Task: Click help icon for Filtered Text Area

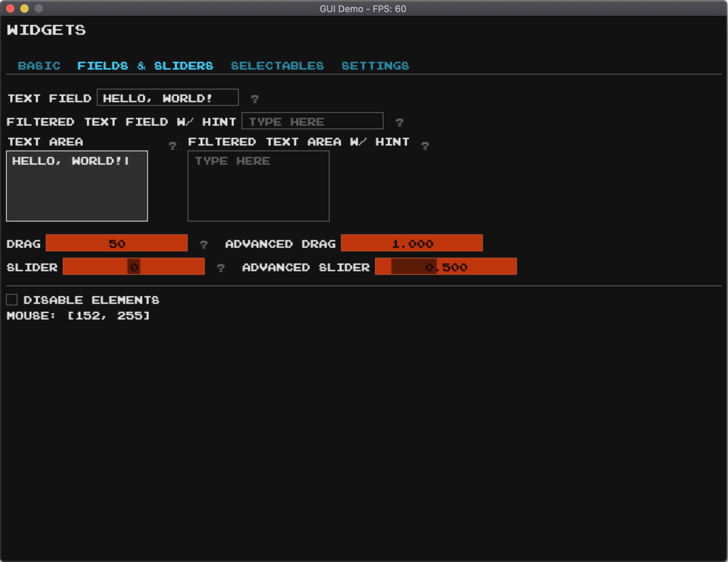Action: 425,146
